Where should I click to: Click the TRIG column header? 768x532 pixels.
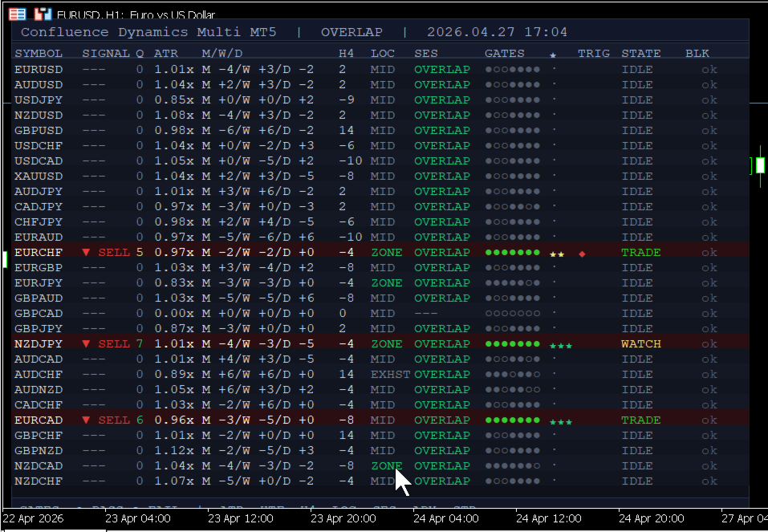pyautogui.click(x=594, y=54)
